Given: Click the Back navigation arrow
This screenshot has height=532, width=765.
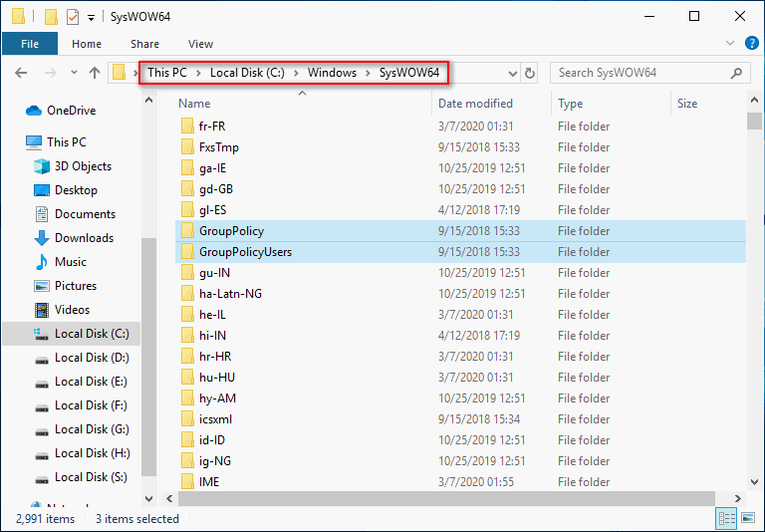Looking at the screenshot, I should pos(21,73).
